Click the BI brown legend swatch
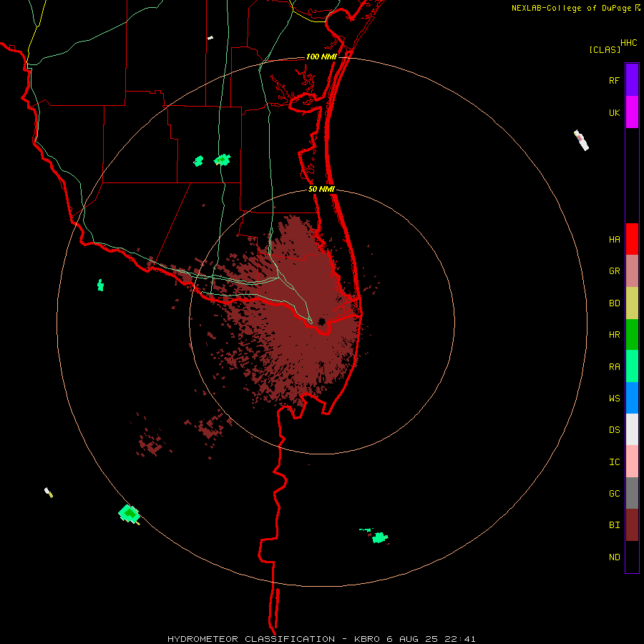 click(x=632, y=525)
